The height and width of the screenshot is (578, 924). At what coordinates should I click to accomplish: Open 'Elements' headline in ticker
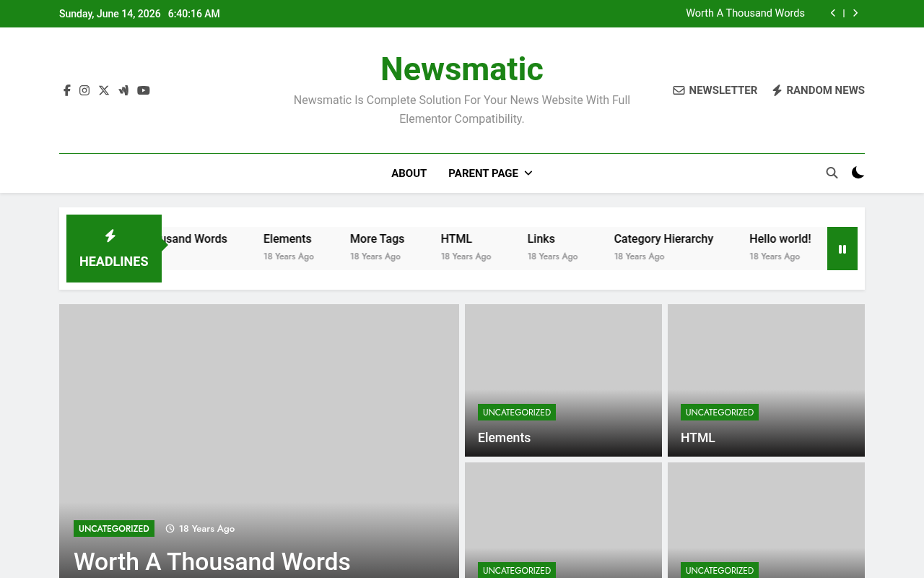coord(287,238)
